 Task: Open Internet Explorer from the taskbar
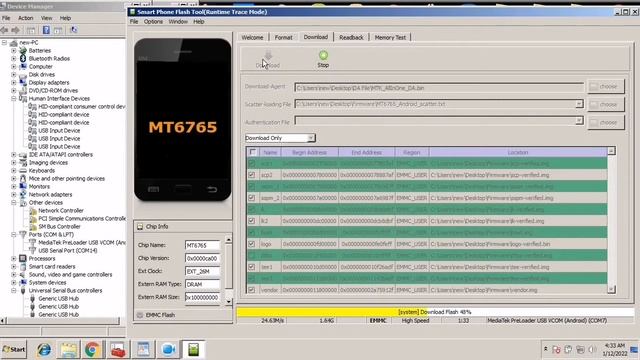44,350
